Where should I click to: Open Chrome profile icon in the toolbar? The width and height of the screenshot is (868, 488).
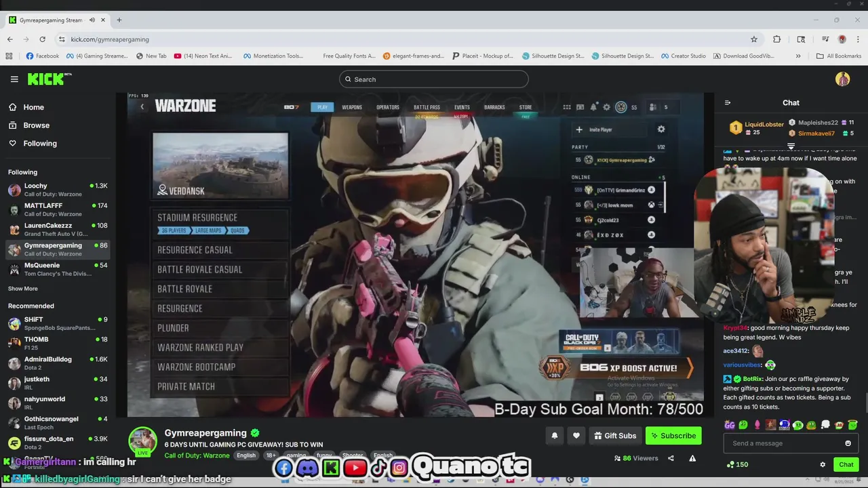[x=842, y=39]
